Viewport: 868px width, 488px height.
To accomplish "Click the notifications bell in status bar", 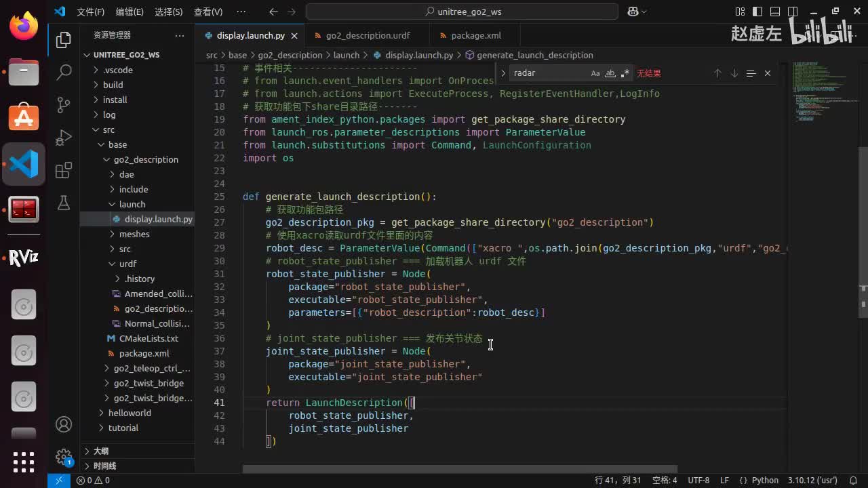I will click(853, 480).
